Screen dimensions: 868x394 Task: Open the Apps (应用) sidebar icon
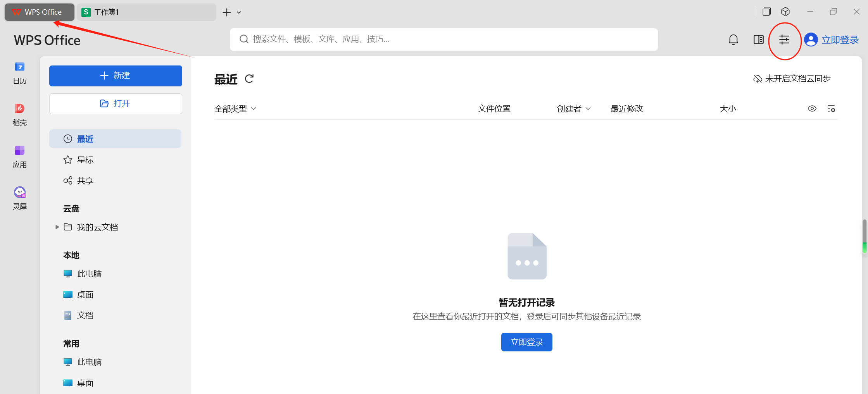[20, 157]
